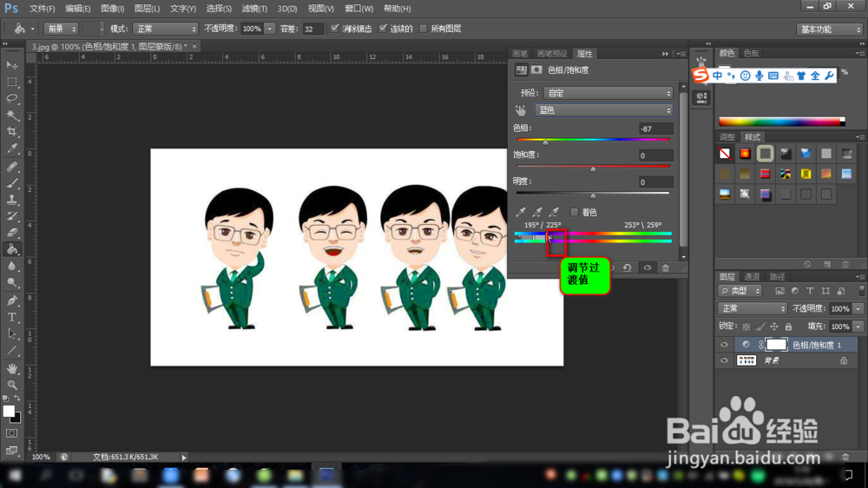868x488 pixels.
Task: Switch to the 色板 swatches tab
Action: (x=751, y=53)
